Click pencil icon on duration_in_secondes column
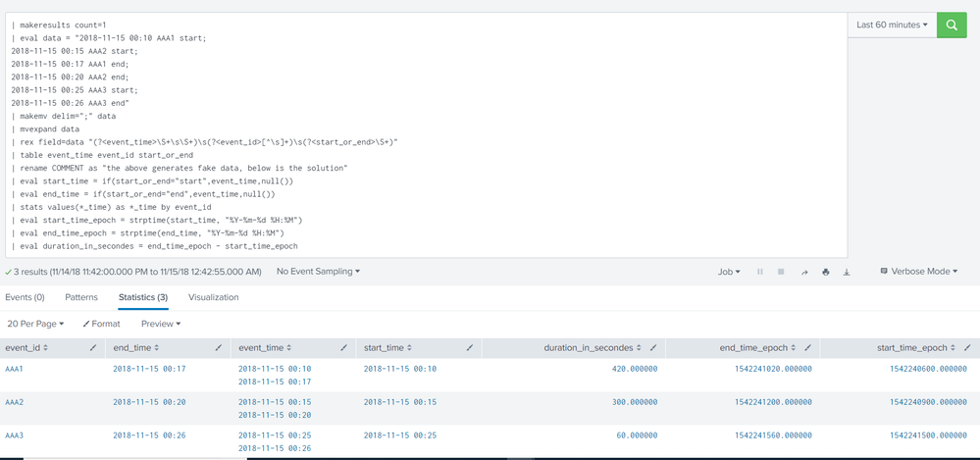 [x=653, y=348]
